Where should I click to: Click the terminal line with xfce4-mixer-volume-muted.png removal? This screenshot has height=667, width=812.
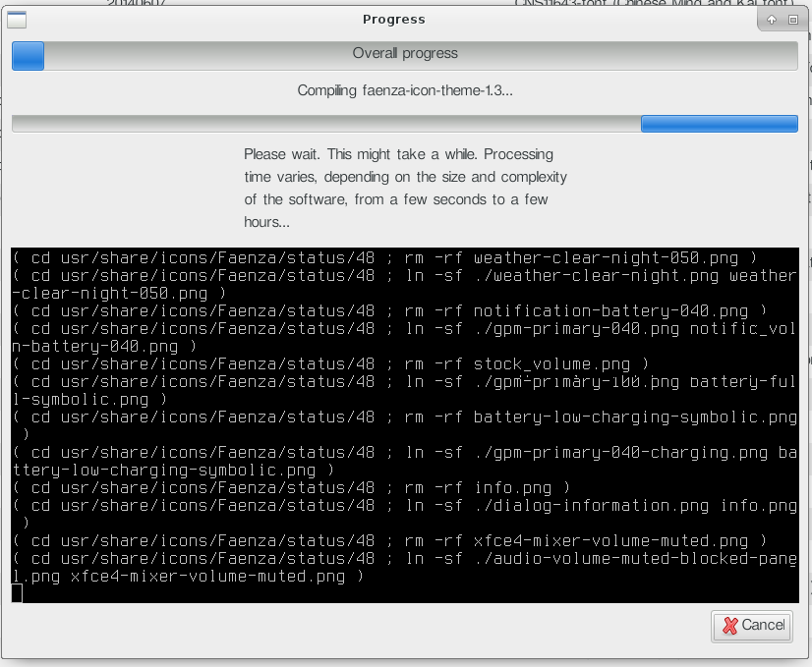coord(390,541)
